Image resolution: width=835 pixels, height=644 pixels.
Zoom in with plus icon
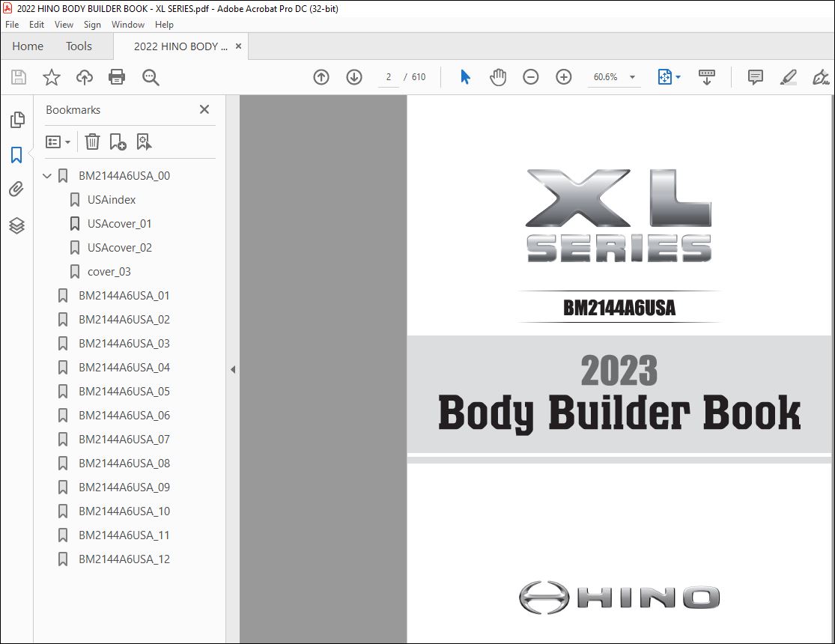click(563, 77)
